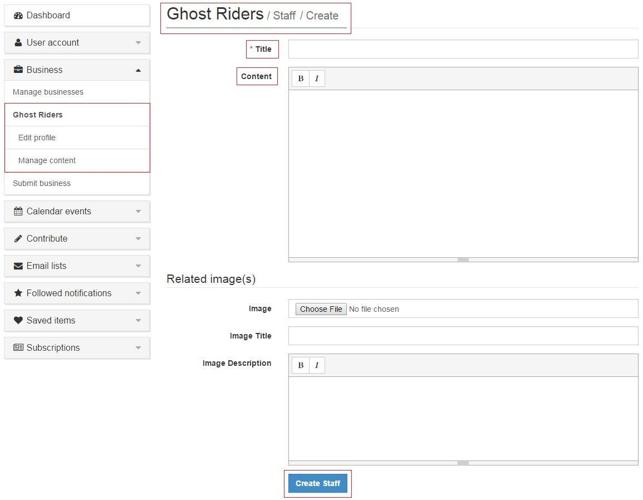
Task: Select Ghost Riders in sidebar
Action: 77,115
